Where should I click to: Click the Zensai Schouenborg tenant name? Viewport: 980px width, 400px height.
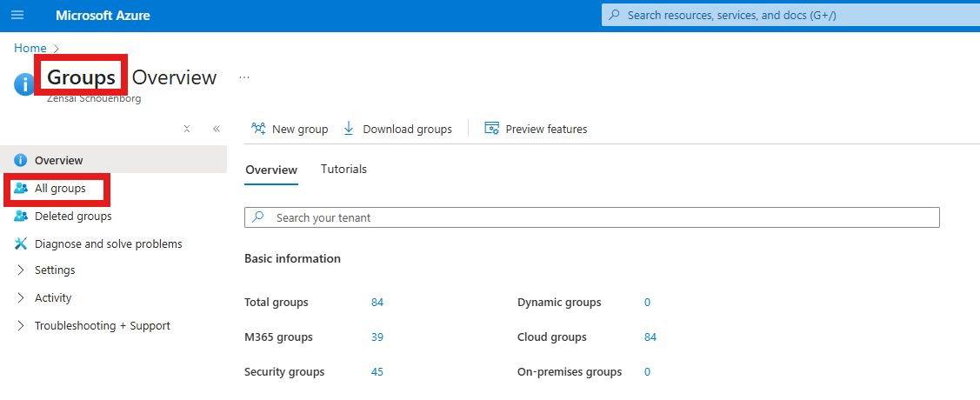(x=94, y=99)
